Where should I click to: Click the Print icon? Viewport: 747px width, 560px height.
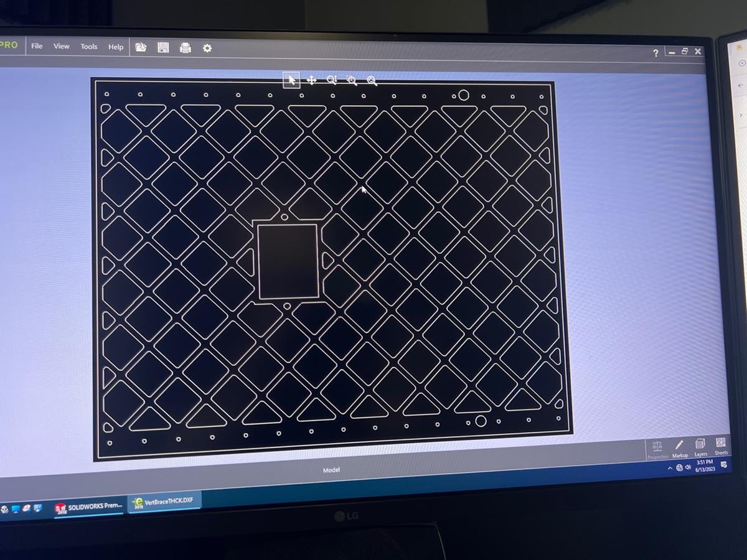185,48
